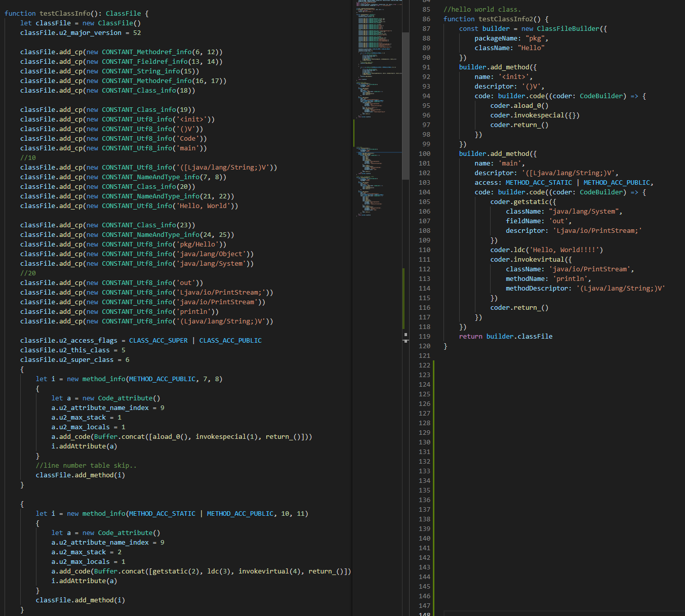Click the 'coder.invokespecial({})' call
This screenshot has width=685, height=616.
point(535,115)
